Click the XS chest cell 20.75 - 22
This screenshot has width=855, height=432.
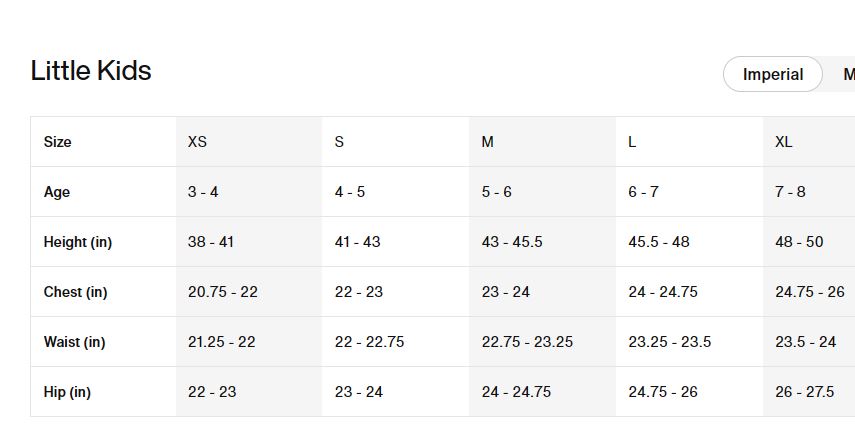[223, 292]
